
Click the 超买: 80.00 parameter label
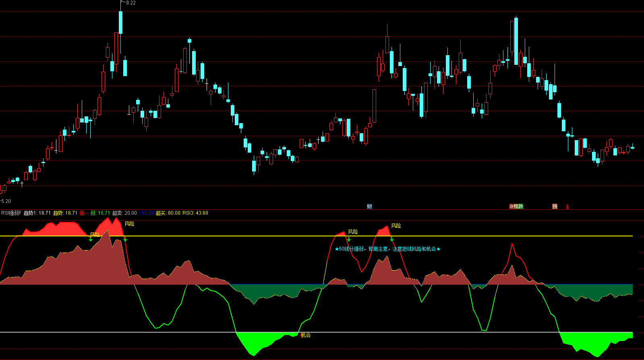click(168, 213)
